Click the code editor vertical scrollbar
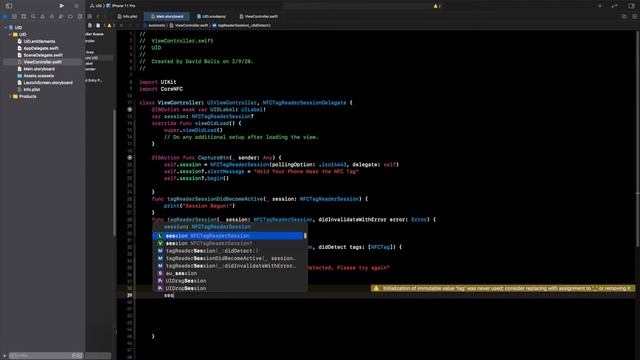 (x=638, y=139)
